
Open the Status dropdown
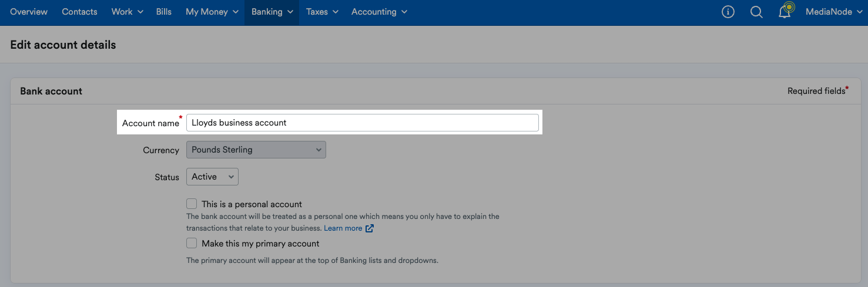coord(212,177)
